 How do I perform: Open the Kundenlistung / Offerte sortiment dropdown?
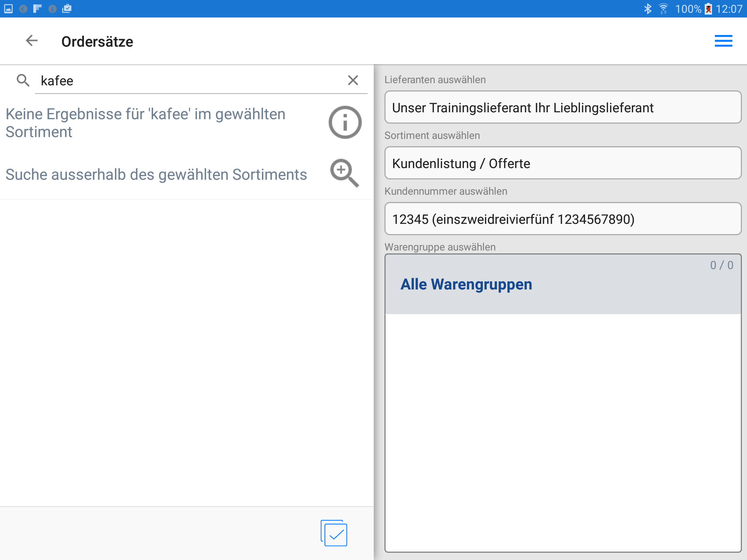[562, 163]
